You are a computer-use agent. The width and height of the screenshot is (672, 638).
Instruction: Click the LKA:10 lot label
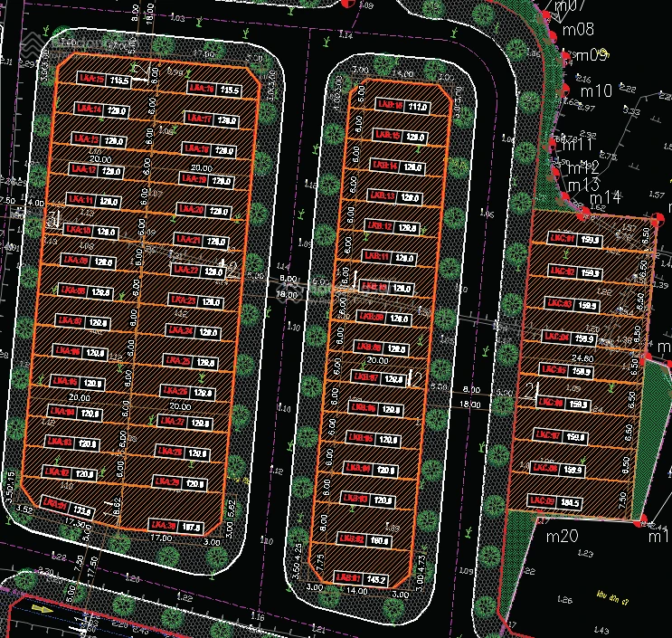click(x=78, y=230)
